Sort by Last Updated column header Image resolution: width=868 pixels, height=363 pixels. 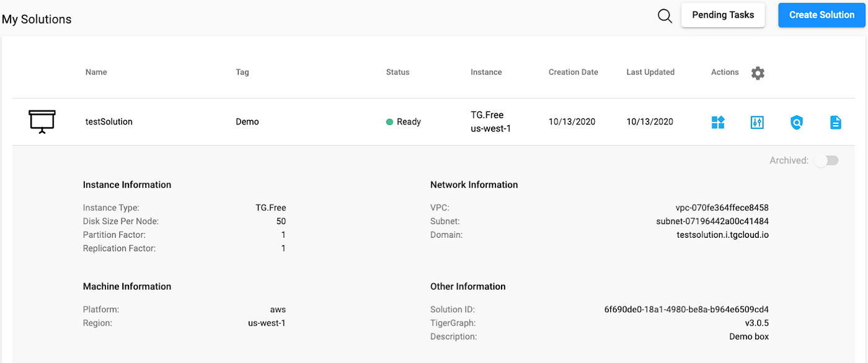[x=650, y=72]
